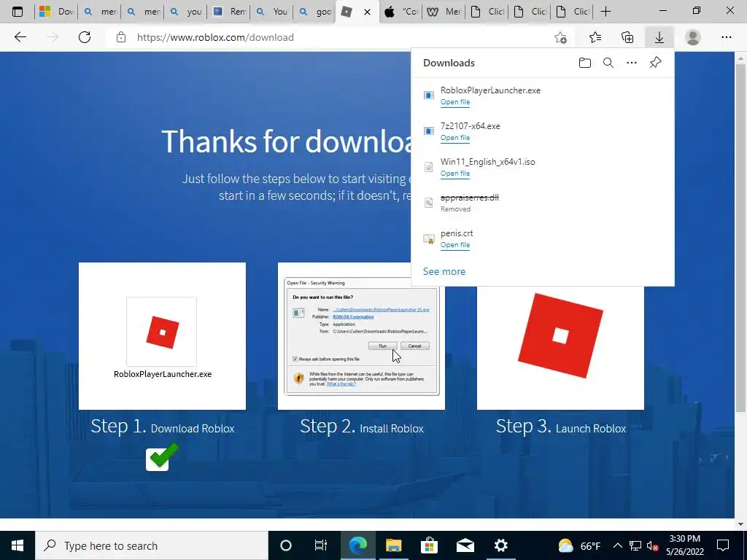This screenshot has width=747, height=560.
Task: Open Edge Settings and more menu
Action: pos(726,37)
